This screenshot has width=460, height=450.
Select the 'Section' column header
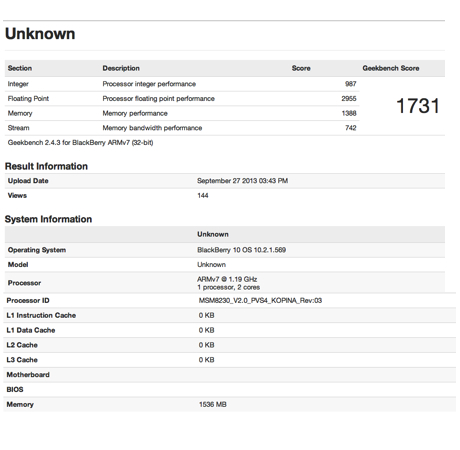coord(20,68)
